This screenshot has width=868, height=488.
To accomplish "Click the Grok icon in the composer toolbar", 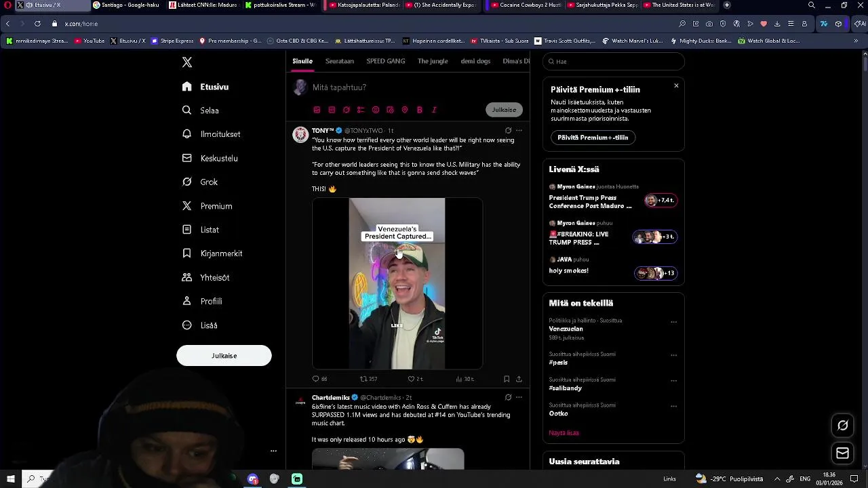I will pyautogui.click(x=347, y=110).
